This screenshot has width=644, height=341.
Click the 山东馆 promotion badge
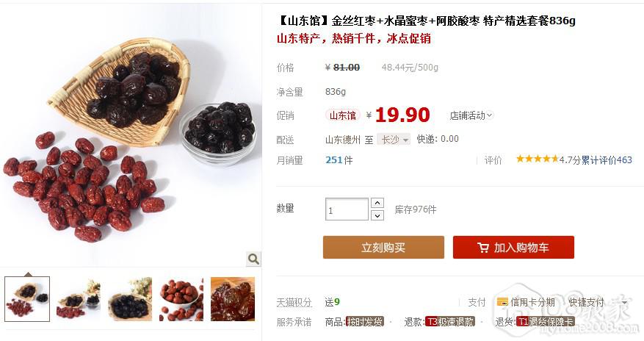pyautogui.click(x=342, y=115)
